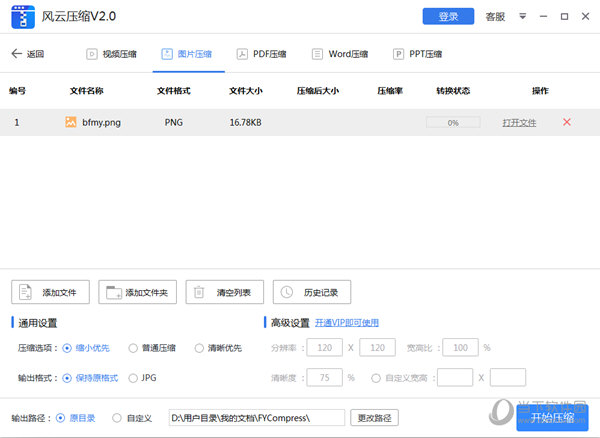Open the title bar dropdown menu arrow
This screenshot has width=600, height=438.
click(x=522, y=16)
